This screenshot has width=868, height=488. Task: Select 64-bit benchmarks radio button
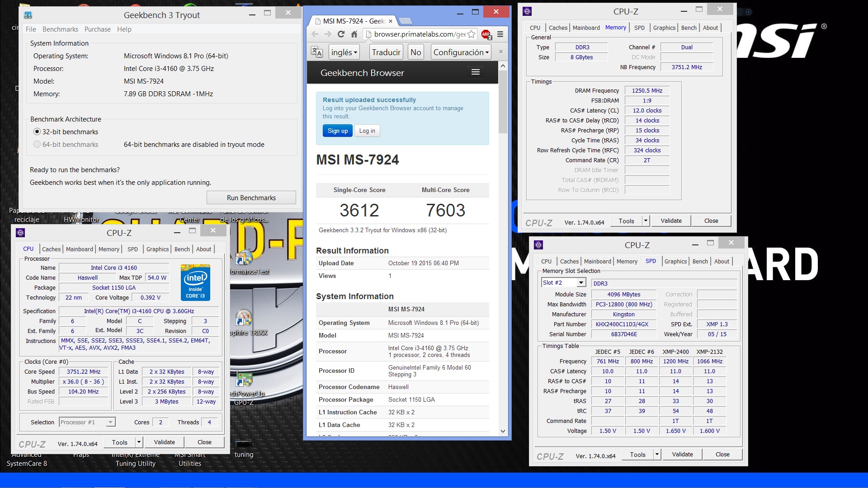point(37,145)
